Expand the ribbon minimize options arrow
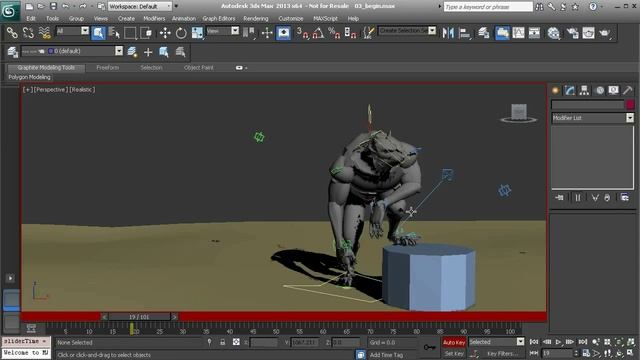The width and height of the screenshot is (640, 360). click(245, 68)
